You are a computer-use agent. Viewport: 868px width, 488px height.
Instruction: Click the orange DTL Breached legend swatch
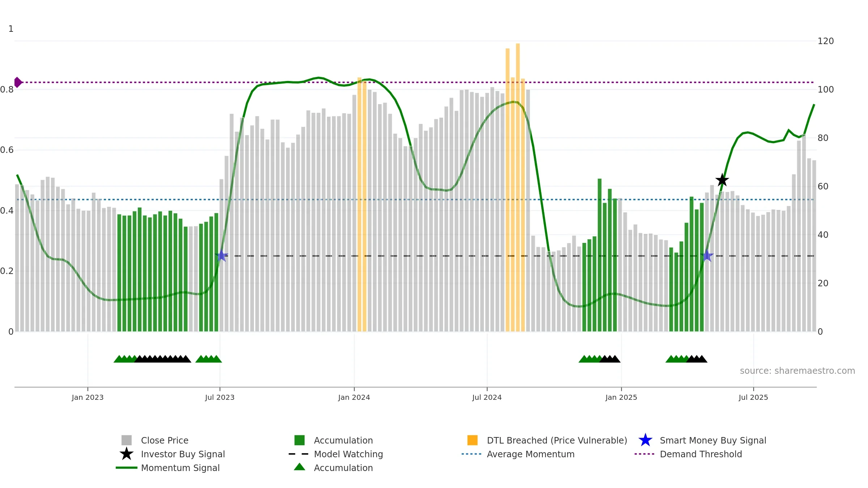pyautogui.click(x=472, y=440)
